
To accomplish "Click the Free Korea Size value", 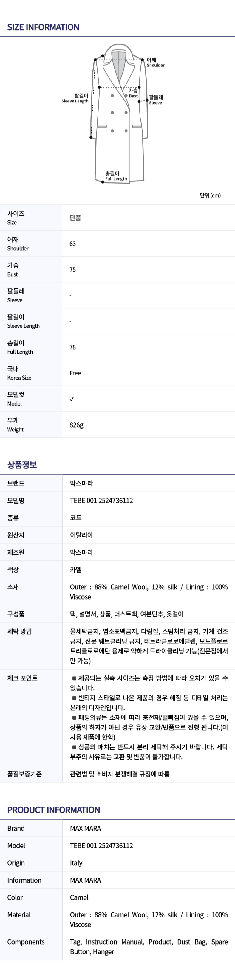I will [75, 373].
